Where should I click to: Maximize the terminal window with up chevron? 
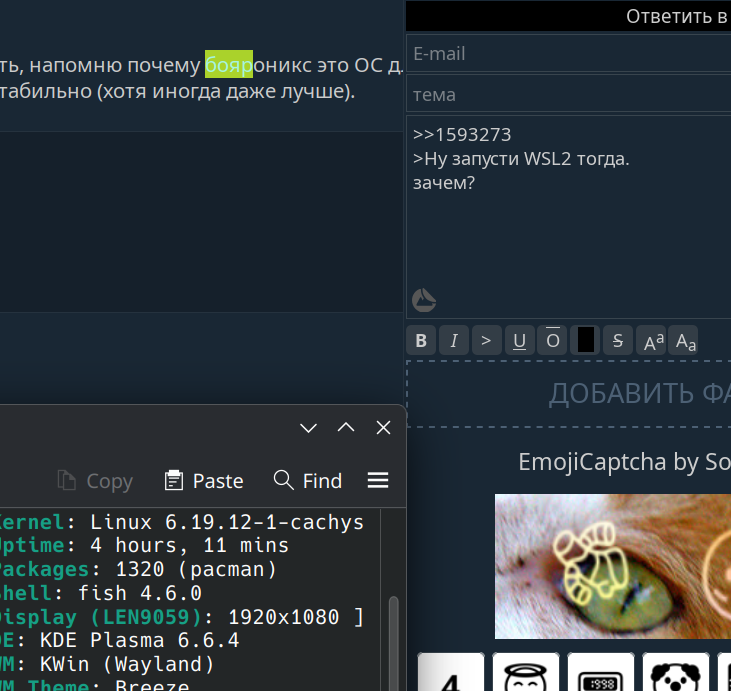click(x=346, y=428)
